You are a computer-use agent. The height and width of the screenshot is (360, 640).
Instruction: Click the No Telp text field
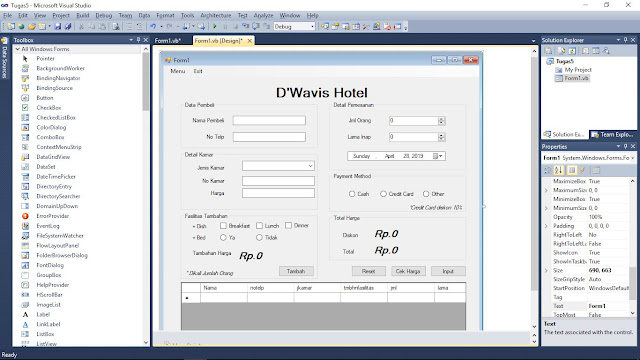(269, 137)
